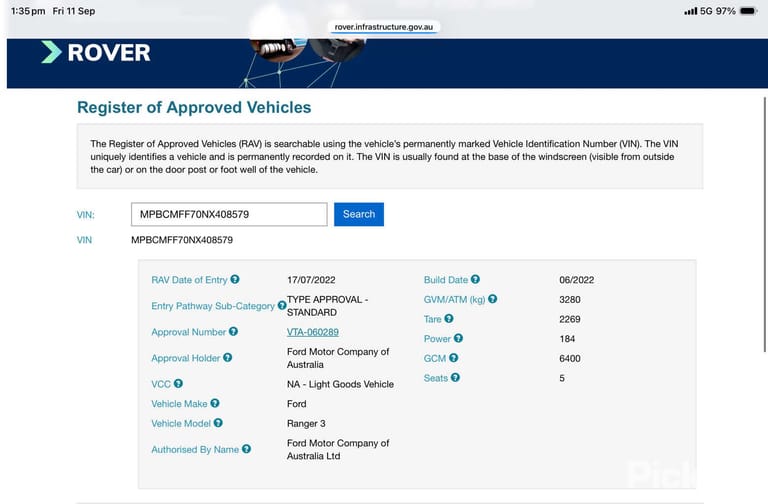Click the Search button
768x504 pixels.
click(x=359, y=214)
